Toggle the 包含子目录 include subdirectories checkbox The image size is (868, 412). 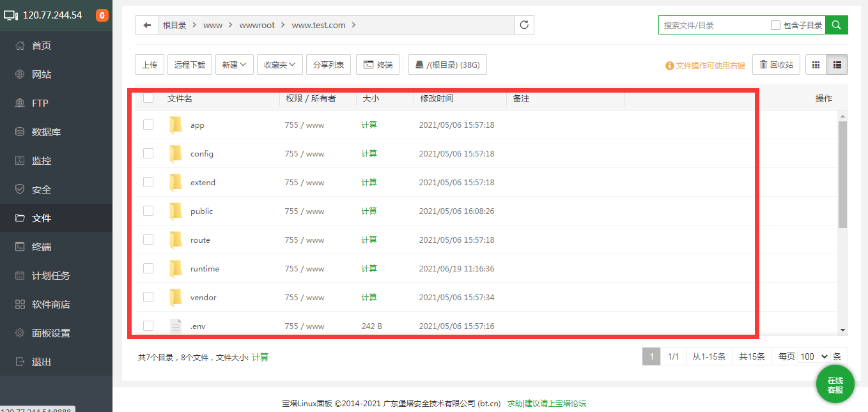click(775, 25)
